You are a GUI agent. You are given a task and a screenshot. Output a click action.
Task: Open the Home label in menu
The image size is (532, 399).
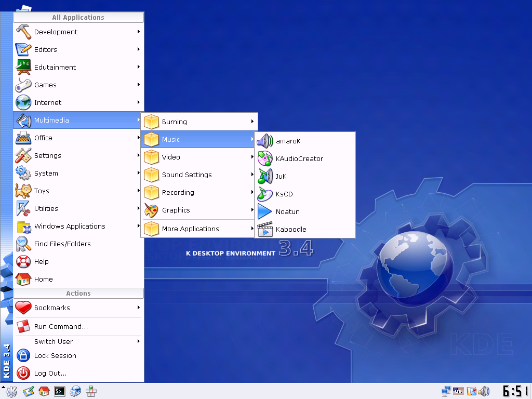point(44,279)
